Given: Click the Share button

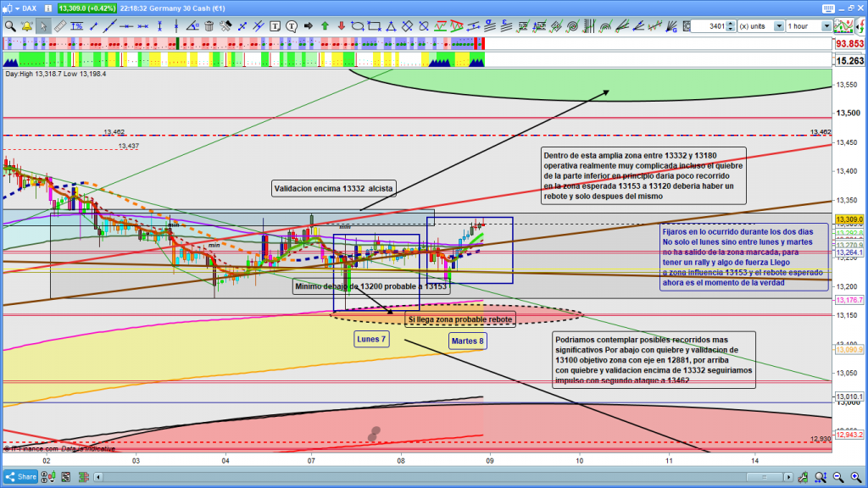Looking at the screenshot, I should coord(20,477).
